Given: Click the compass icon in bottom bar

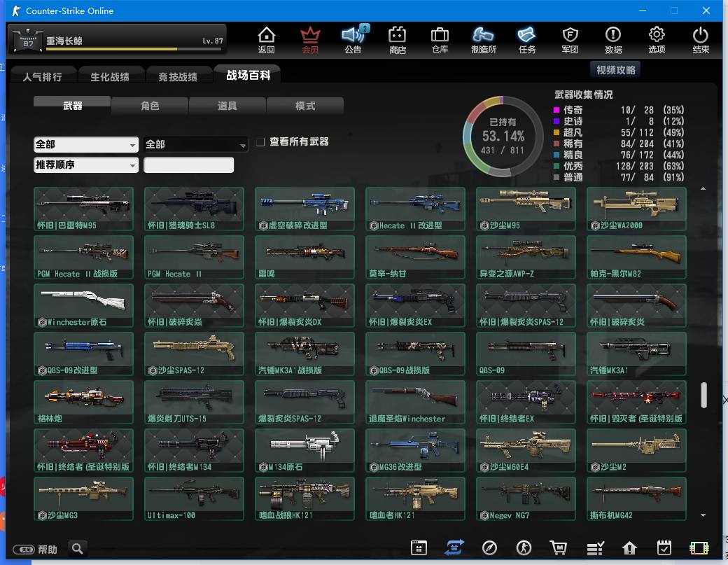Looking at the screenshot, I should coord(489,547).
